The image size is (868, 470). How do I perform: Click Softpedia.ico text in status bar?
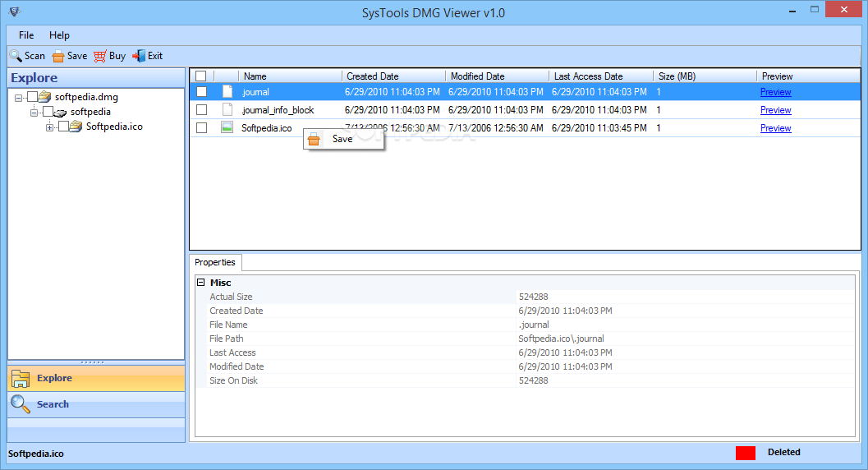pos(36,454)
